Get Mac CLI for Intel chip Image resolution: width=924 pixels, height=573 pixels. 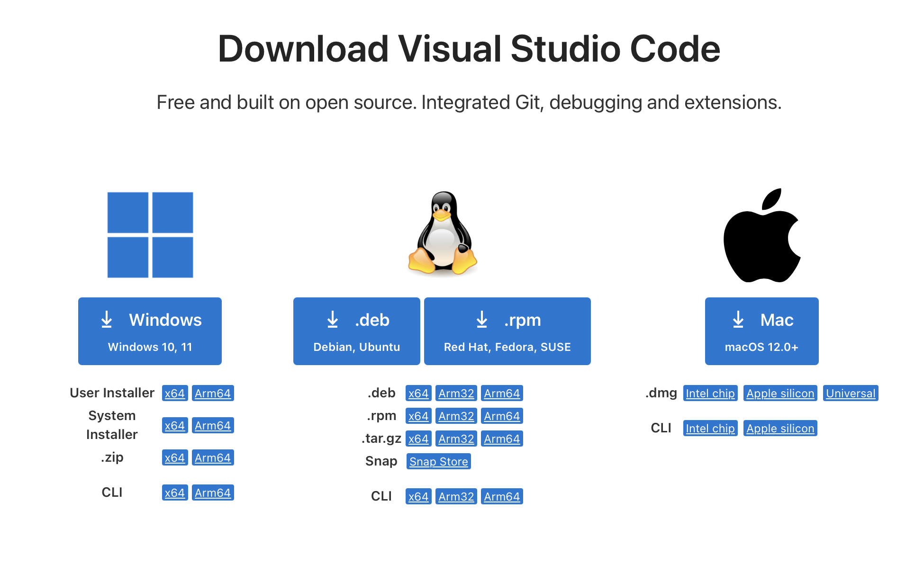(x=710, y=428)
